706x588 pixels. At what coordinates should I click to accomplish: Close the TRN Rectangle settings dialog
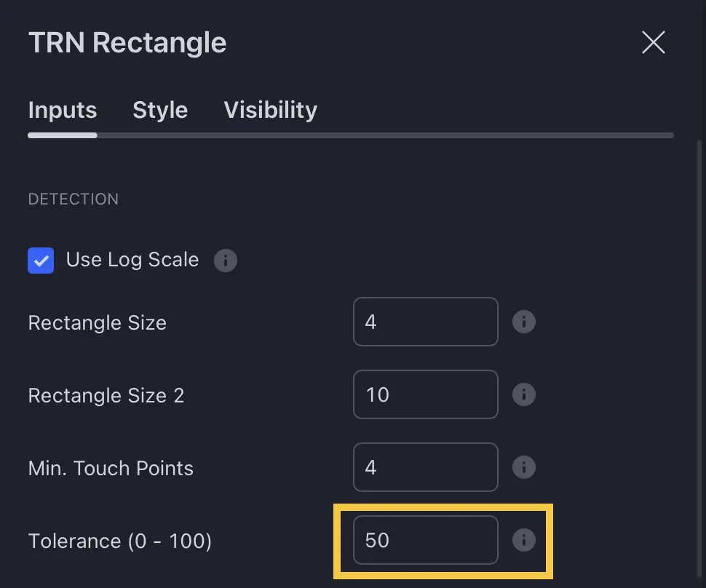653,42
